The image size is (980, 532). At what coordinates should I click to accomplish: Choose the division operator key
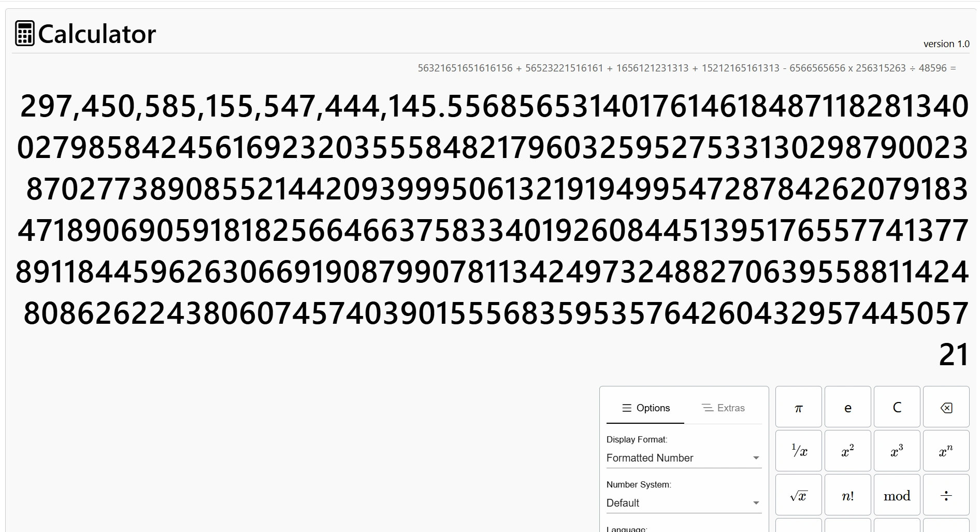946,495
